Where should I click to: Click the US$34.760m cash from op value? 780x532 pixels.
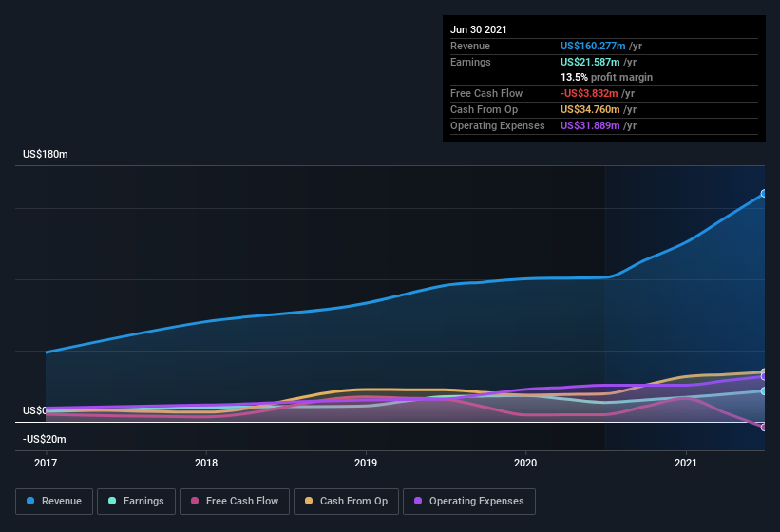point(590,109)
